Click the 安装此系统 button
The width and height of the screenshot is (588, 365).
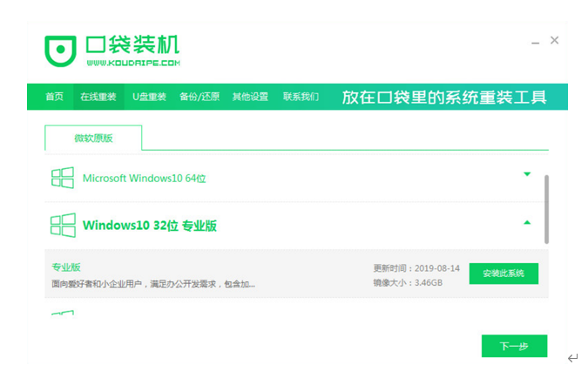click(x=504, y=274)
